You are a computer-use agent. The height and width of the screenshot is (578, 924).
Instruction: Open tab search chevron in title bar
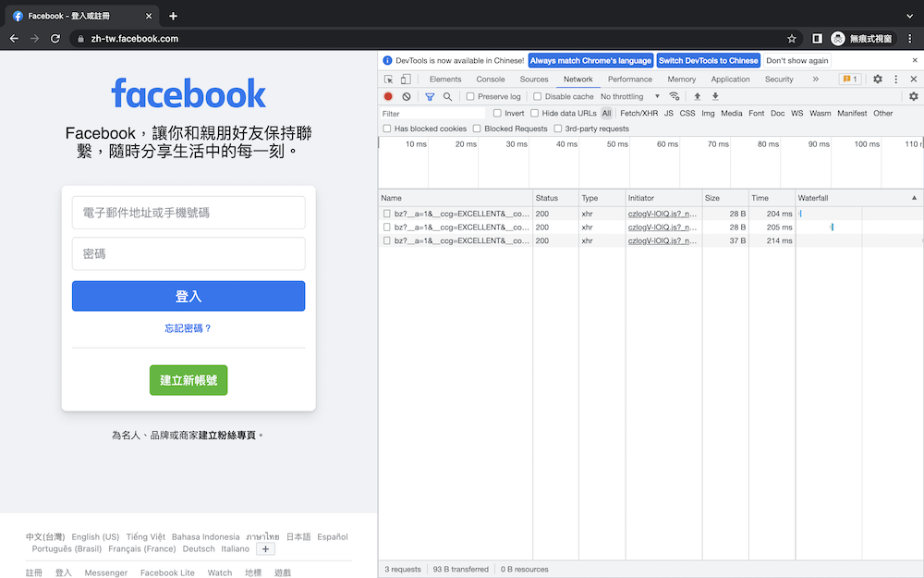point(909,16)
